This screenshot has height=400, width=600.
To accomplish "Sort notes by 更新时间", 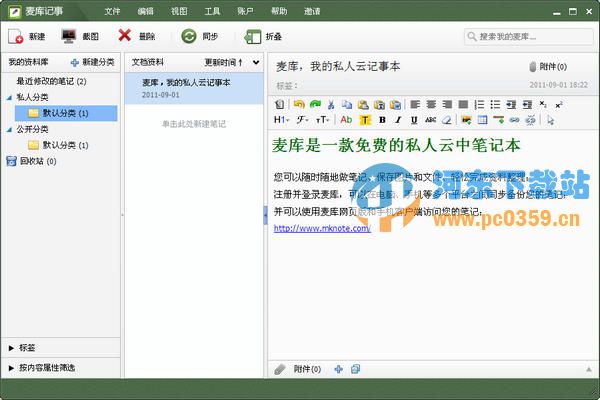I will 223,62.
